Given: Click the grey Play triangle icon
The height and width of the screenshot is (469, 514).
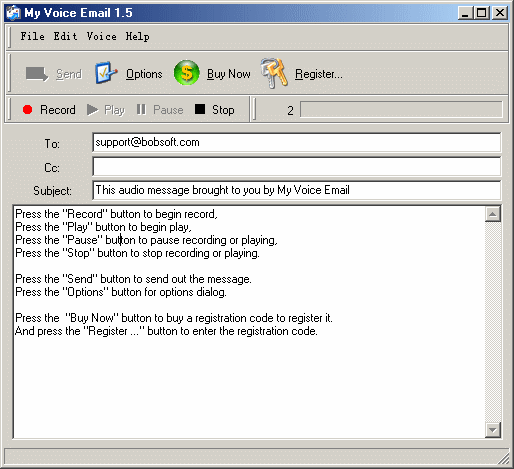Looking at the screenshot, I should click(x=92, y=109).
